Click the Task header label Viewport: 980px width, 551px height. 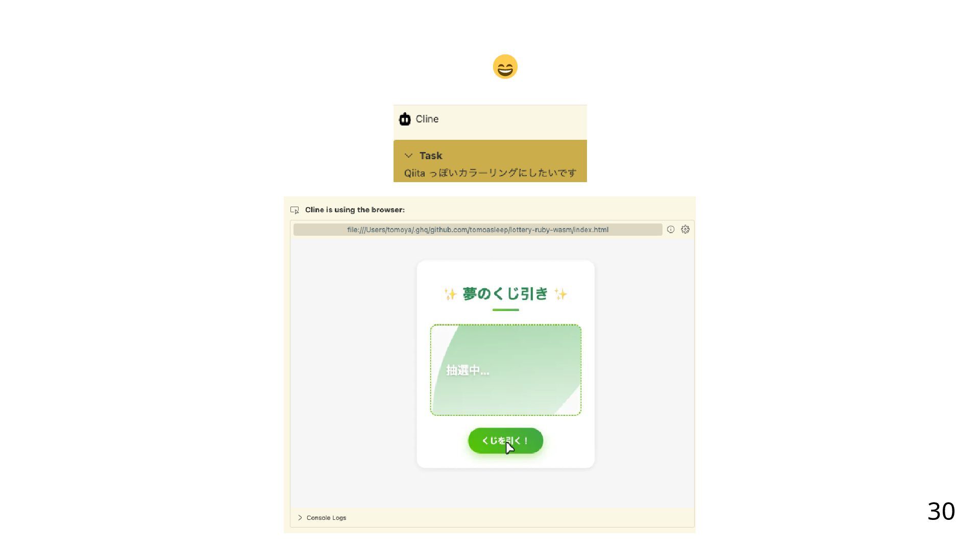tap(431, 156)
